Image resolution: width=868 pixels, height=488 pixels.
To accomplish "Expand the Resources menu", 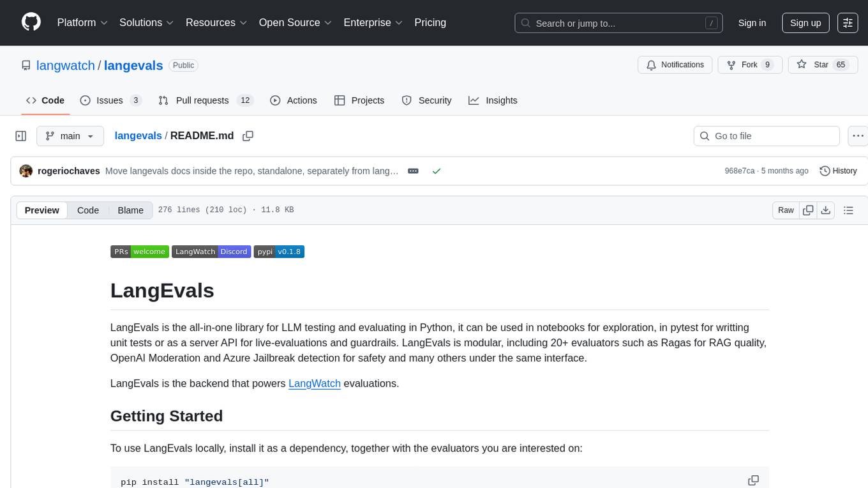I will click(x=216, y=22).
